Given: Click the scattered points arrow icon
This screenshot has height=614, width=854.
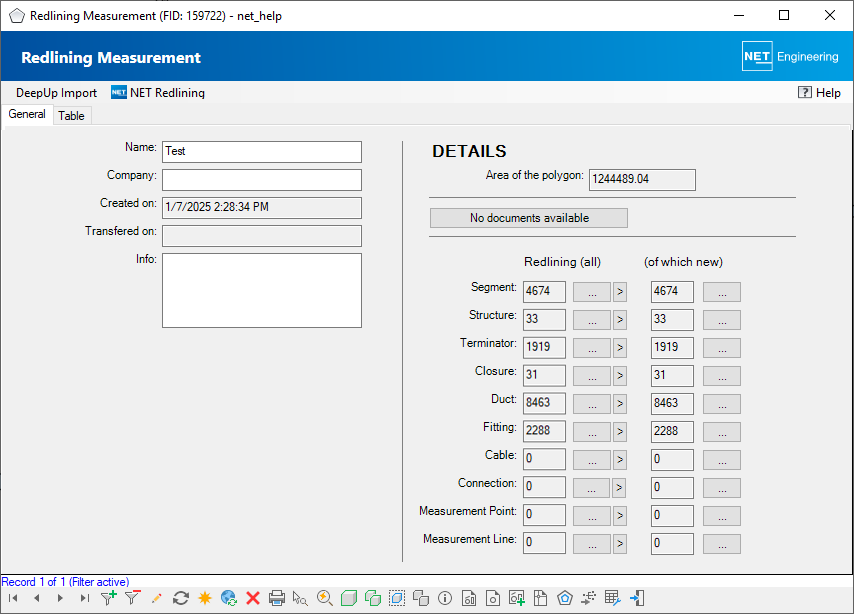Looking at the screenshot, I should point(588,598).
